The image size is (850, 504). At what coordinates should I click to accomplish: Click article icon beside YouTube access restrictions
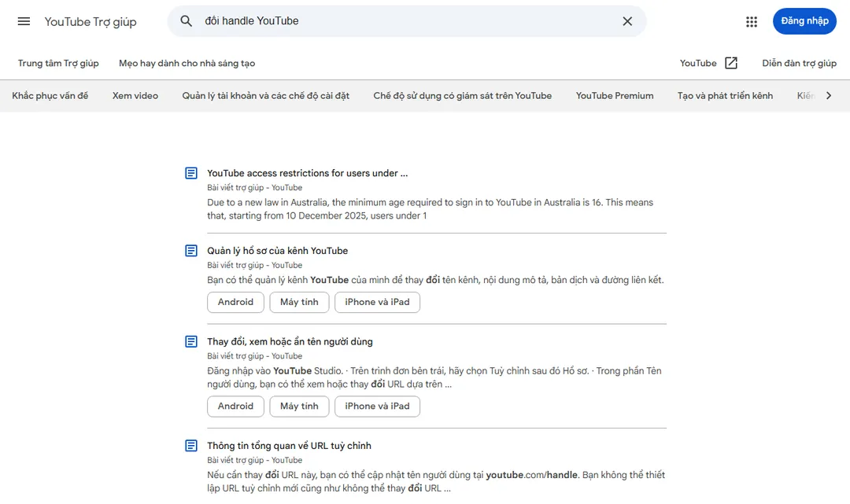click(191, 173)
